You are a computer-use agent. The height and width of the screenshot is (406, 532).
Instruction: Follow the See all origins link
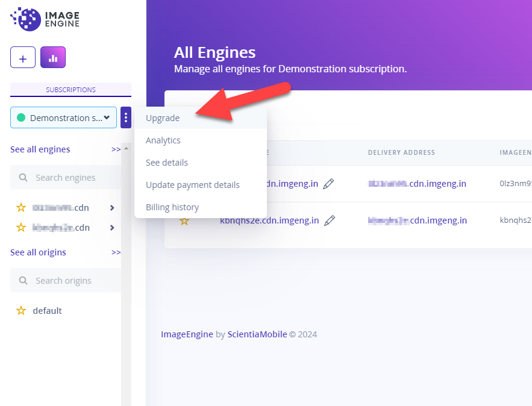tap(38, 252)
